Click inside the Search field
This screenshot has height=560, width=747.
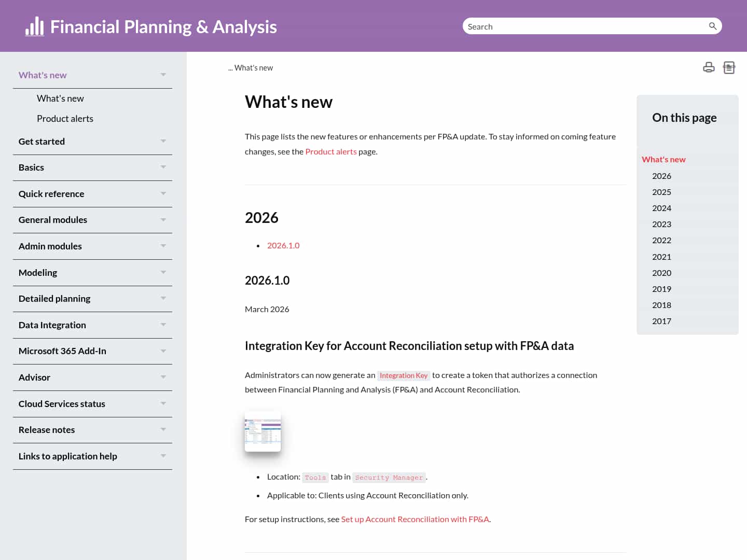coord(571,26)
